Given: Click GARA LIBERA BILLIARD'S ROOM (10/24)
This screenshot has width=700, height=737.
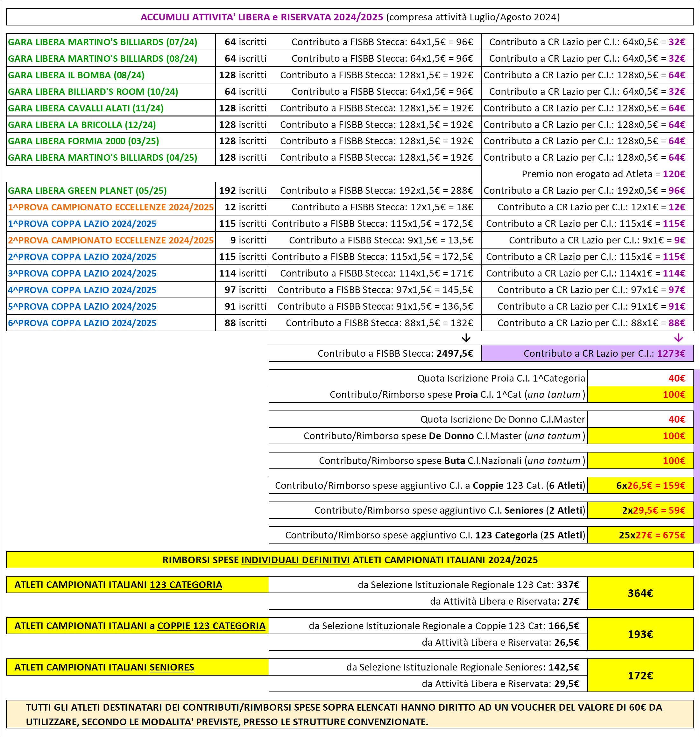Looking at the screenshot, I should (x=93, y=92).
